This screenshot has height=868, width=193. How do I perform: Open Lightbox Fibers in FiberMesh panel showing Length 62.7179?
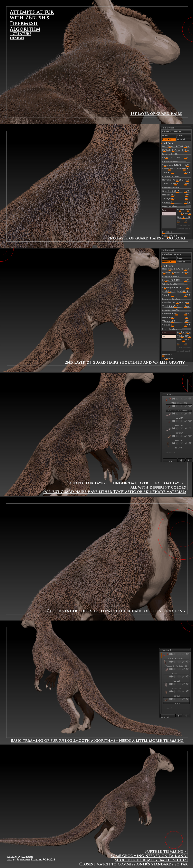coord(176,132)
